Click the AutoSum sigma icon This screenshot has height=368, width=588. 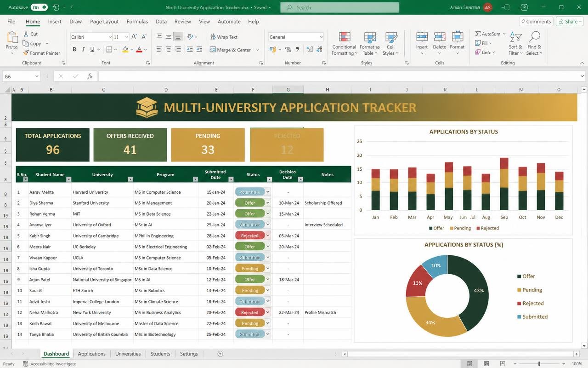tap(478, 34)
